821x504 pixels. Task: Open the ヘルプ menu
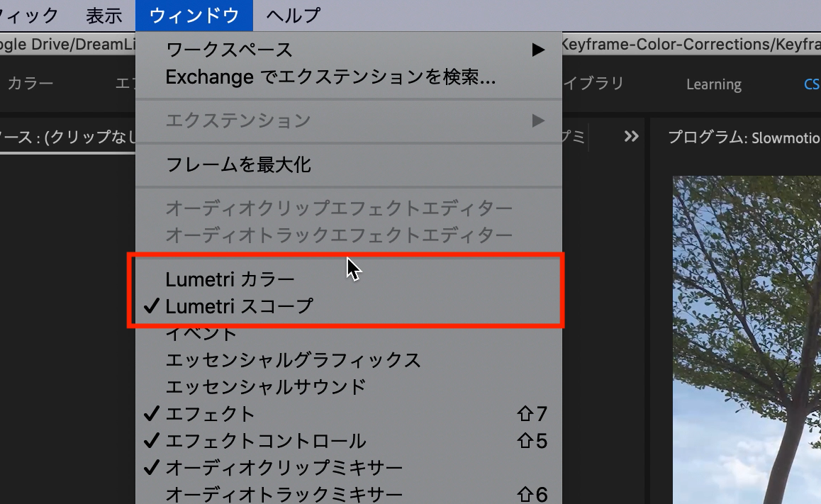pyautogui.click(x=294, y=15)
